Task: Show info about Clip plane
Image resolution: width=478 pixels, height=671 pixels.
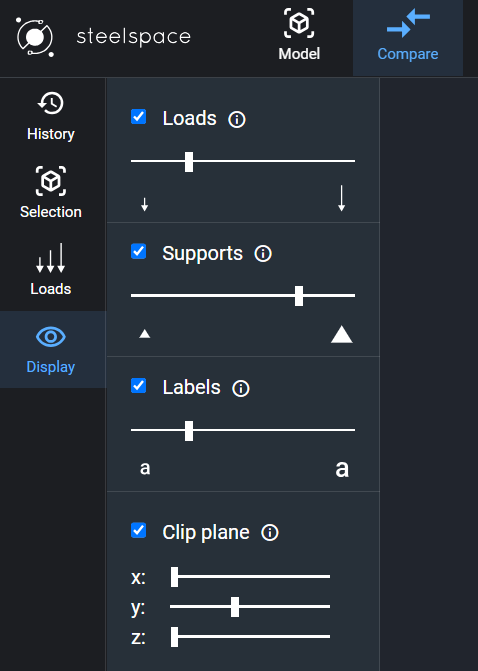Action: (270, 533)
